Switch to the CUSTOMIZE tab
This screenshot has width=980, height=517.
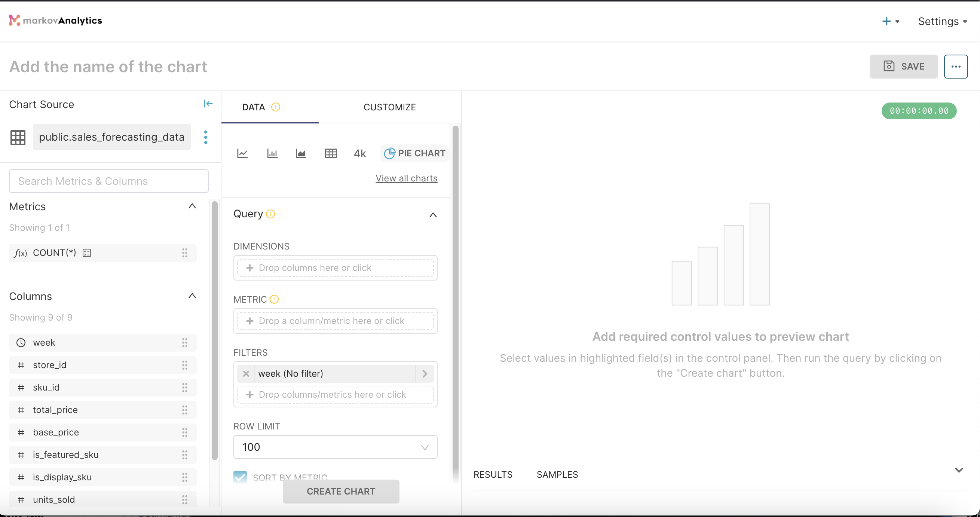(389, 107)
